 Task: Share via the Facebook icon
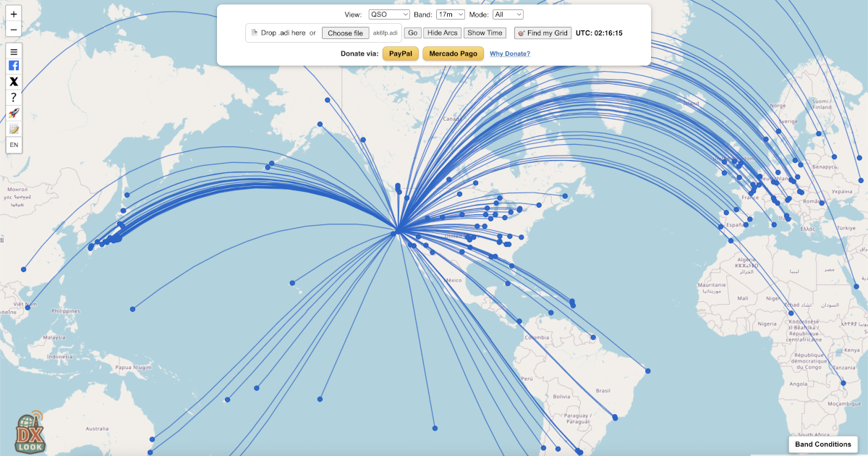(14, 65)
